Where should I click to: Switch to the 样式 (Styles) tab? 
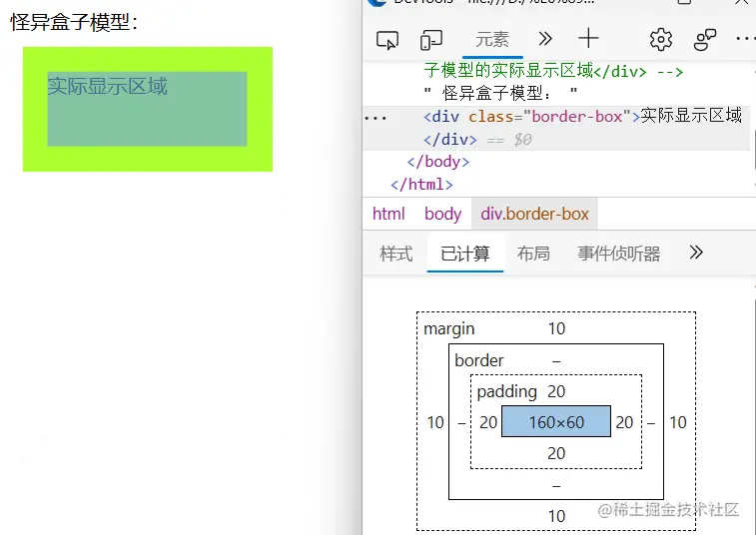[396, 254]
